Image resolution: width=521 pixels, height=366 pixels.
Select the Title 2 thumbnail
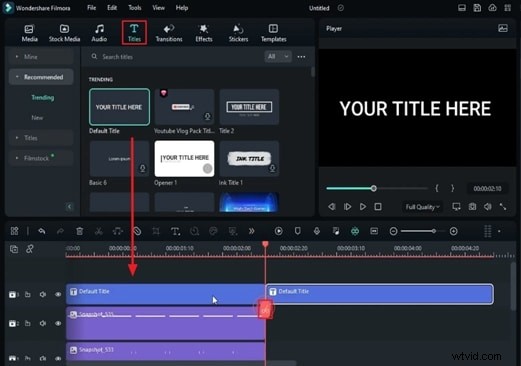tap(249, 107)
